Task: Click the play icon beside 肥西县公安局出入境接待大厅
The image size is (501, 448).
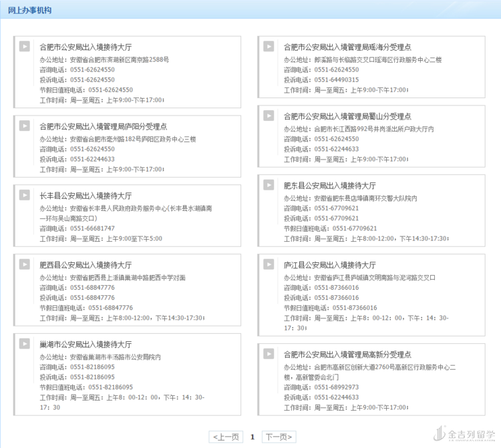Action: (25, 264)
